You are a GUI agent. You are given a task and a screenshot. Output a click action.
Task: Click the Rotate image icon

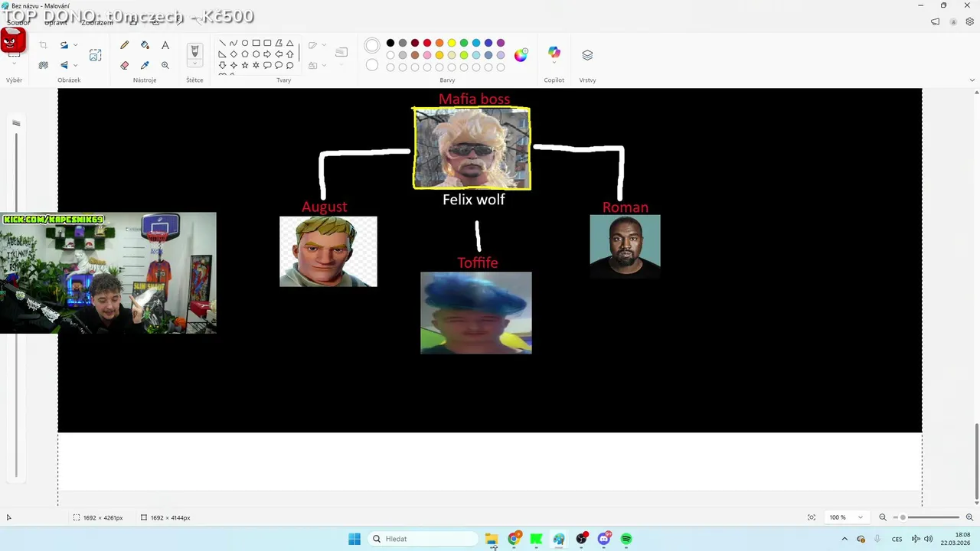[x=64, y=45]
